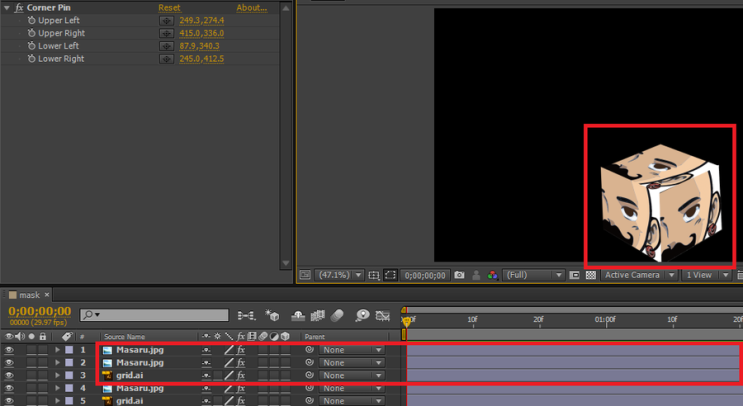Toggle hide shy layers icon
Image resolution: width=743 pixels, height=406 pixels.
[298, 315]
